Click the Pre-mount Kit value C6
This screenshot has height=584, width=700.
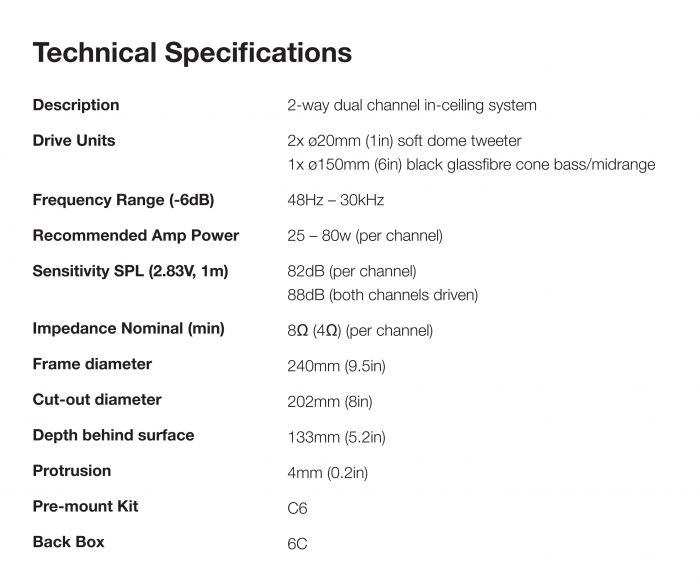pos(297,508)
